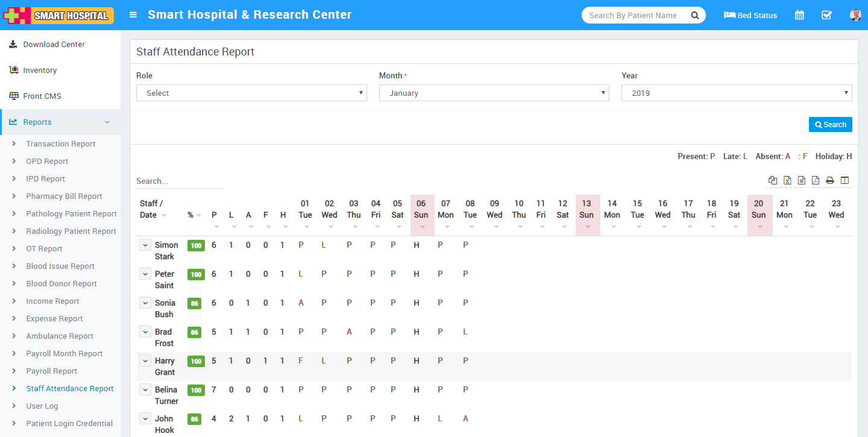Open column visibility icon
Image resolution: width=868 pixels, height=437 pixels.
pyautogui.click(x=844, y=180)
